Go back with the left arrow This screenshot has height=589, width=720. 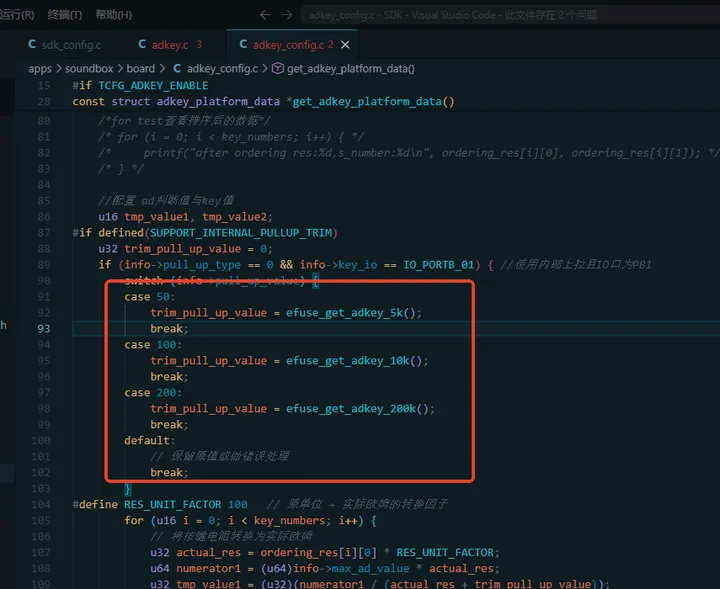[x=265, y=15]
